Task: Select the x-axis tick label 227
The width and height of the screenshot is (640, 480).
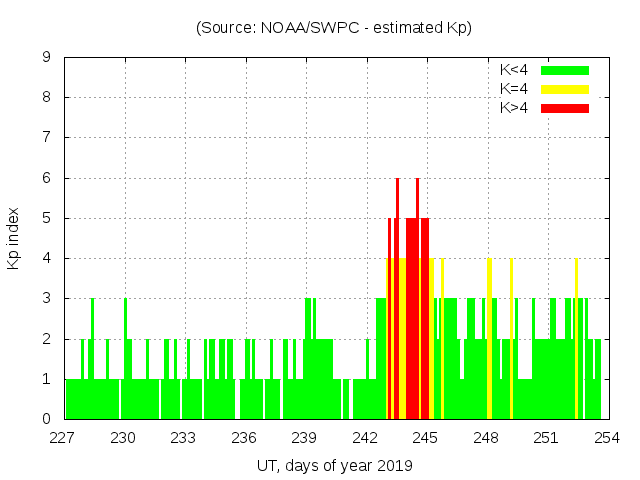Action: pos(63,438)
